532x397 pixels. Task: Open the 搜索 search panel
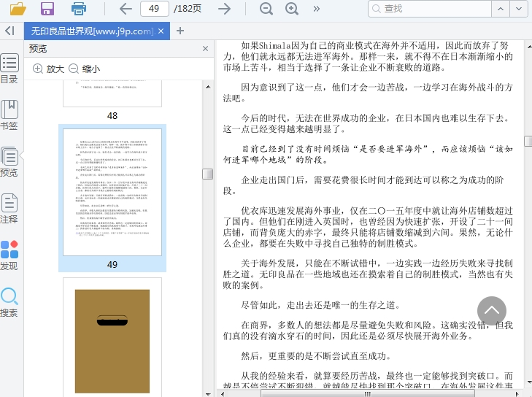click(9, 302)
